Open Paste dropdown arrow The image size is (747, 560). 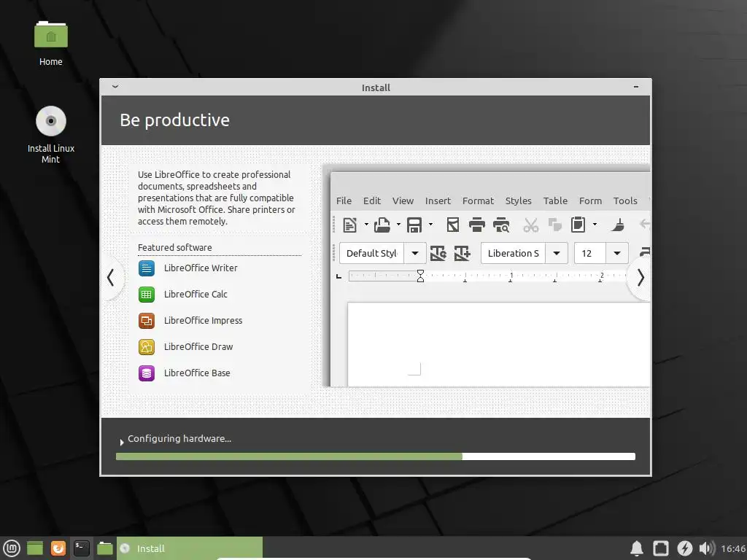point(595,225)
